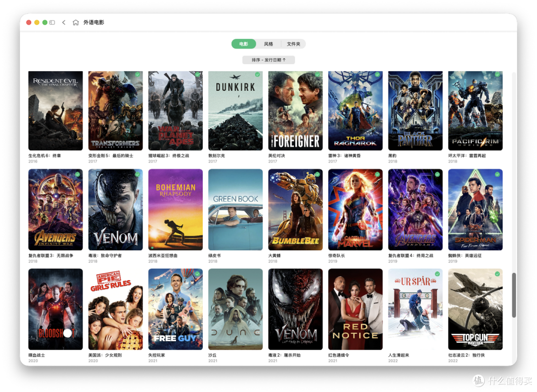Click the title 复仇者联盟4：终局之战
Viewport: 537px width, 392px height.
[x=410, y=255]
